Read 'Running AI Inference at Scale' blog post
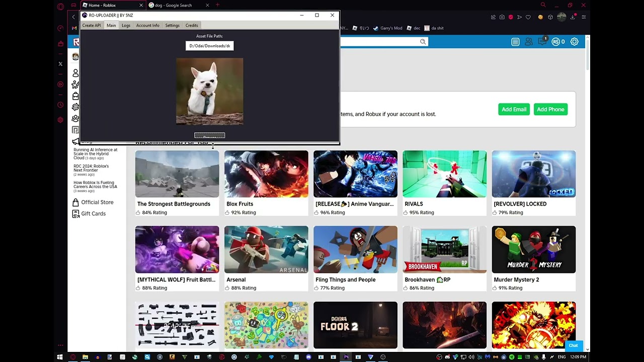Image resolution: width=644 pixels, height=362 pixels. click(x=95, y=154)
